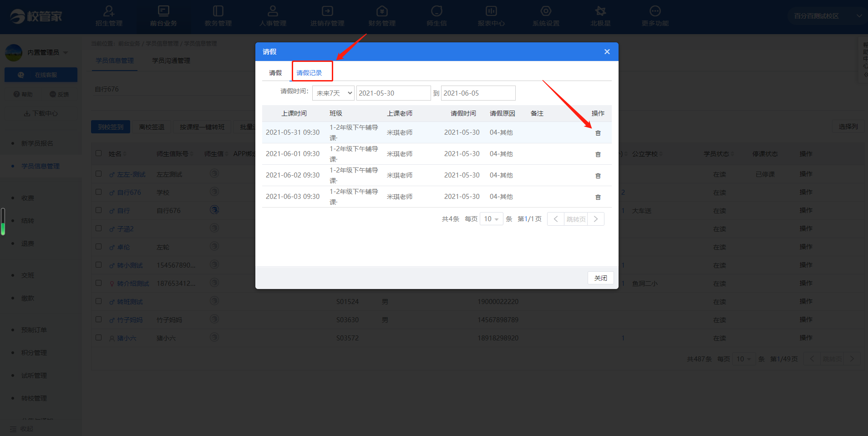Tick the checkbox for student 自行
The image size is (868, 436).
99,210
